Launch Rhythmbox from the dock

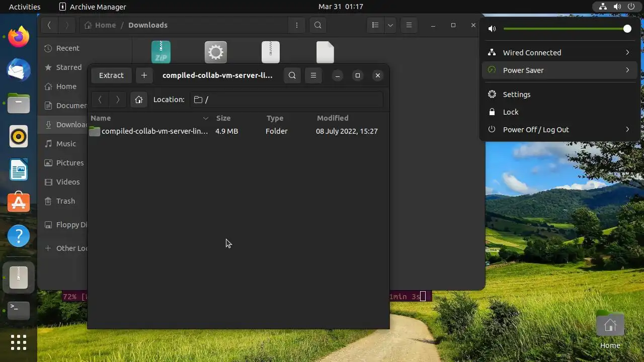point(19,136)
